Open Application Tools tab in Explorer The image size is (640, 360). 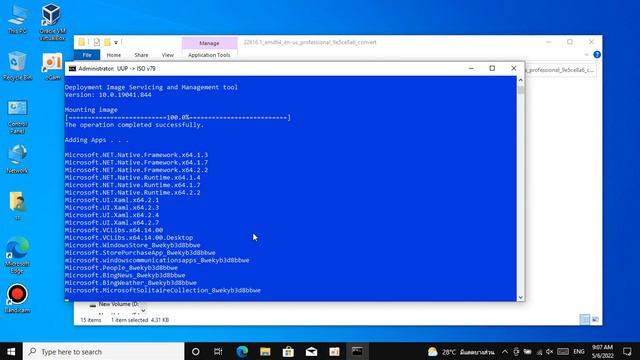[x=209, y=55]
